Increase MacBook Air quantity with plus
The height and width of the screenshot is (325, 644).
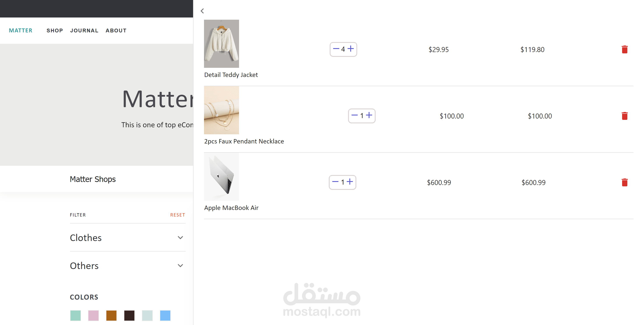(350, 182)
